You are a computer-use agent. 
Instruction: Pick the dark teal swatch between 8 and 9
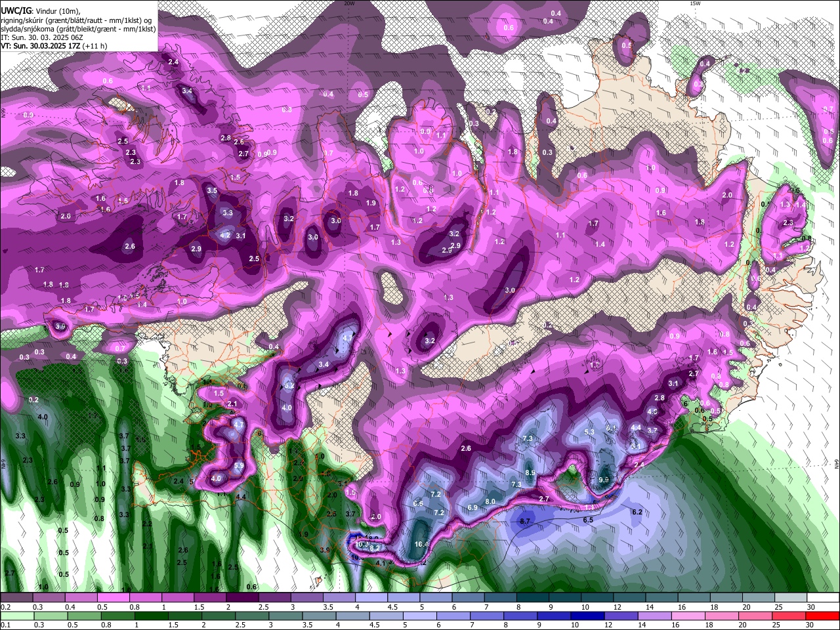[532, 598]
